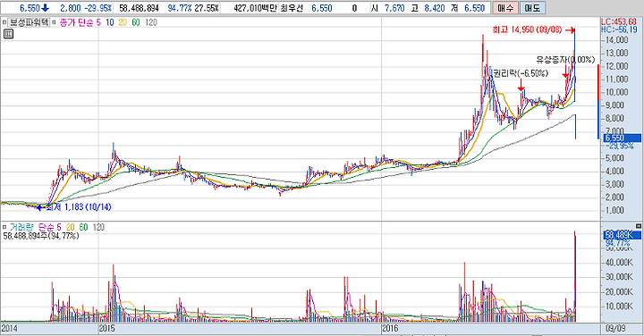Select the volume 120 average label
Image resolution: width=644 pixels, height=336 pixels.
pos(98,227)
